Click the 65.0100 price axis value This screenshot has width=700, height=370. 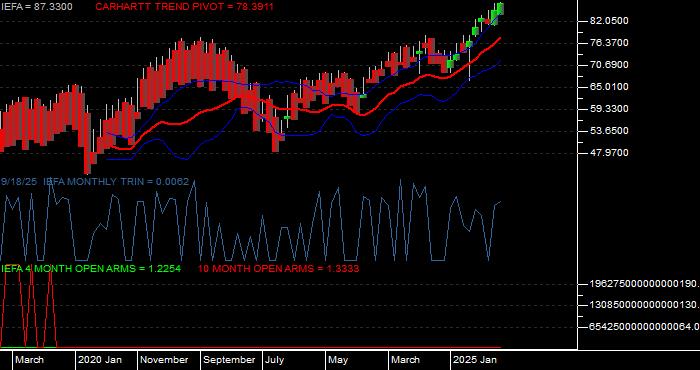click(x=610, y=87)
